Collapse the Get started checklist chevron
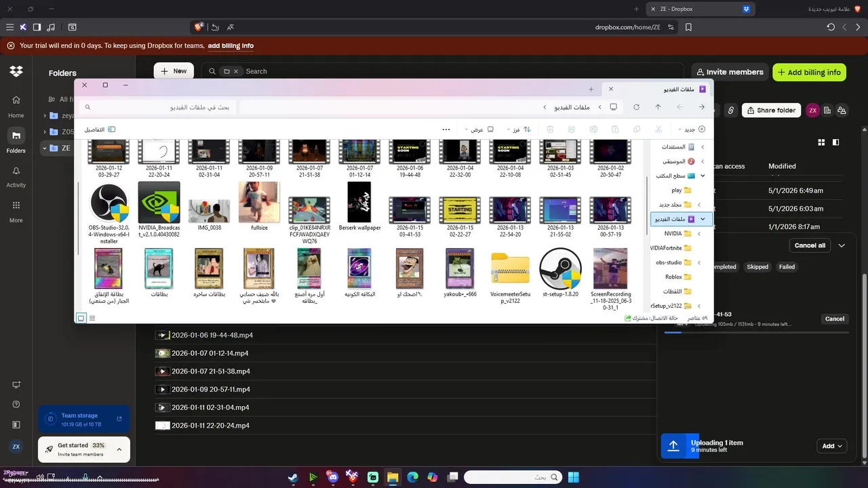This screenshot has width=868, height=488. pos(119,449)
